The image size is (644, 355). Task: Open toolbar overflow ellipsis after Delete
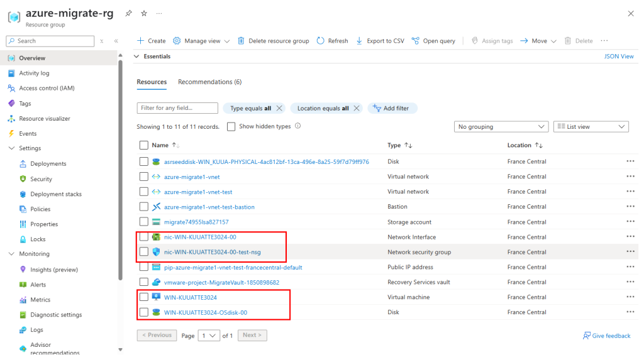(604, 41)
